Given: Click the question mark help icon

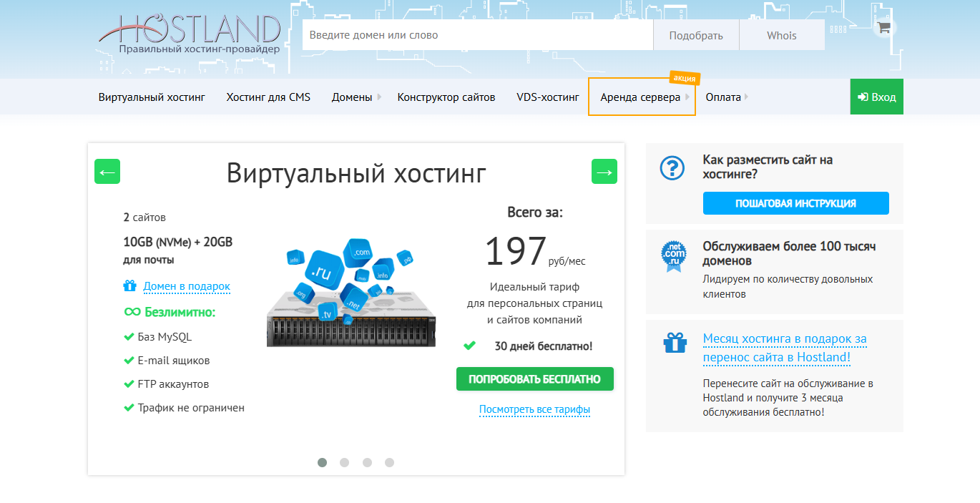Looking at the screenshot, I should [x=672, y=168].
